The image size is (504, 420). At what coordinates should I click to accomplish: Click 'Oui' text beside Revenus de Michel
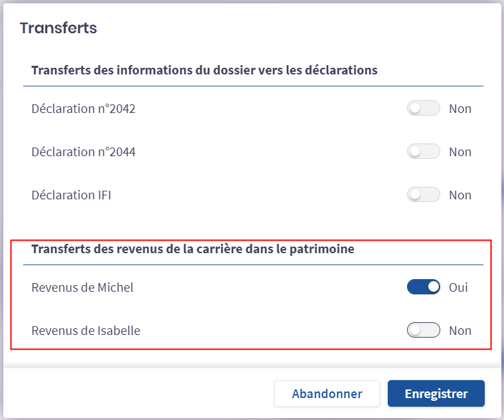[458, 288]
